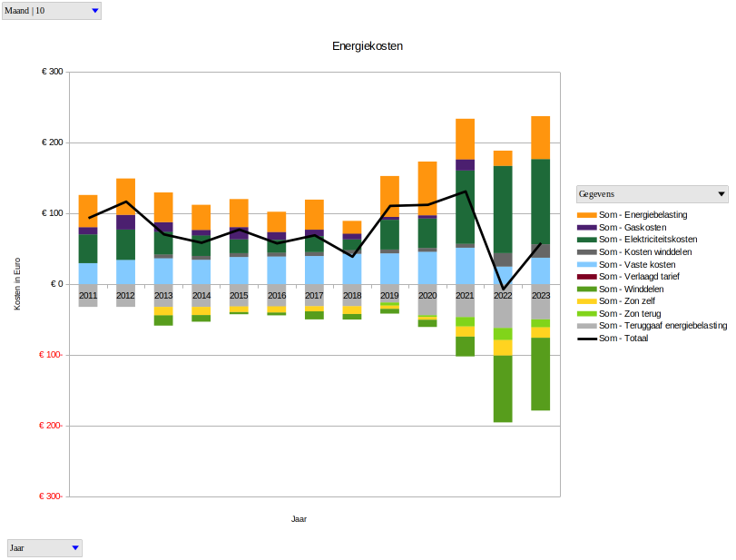Select the Som - Elektriciteitskosten legend entry
Screen dimensions: 736x560
pyautogui.click(x=647, y=240)
